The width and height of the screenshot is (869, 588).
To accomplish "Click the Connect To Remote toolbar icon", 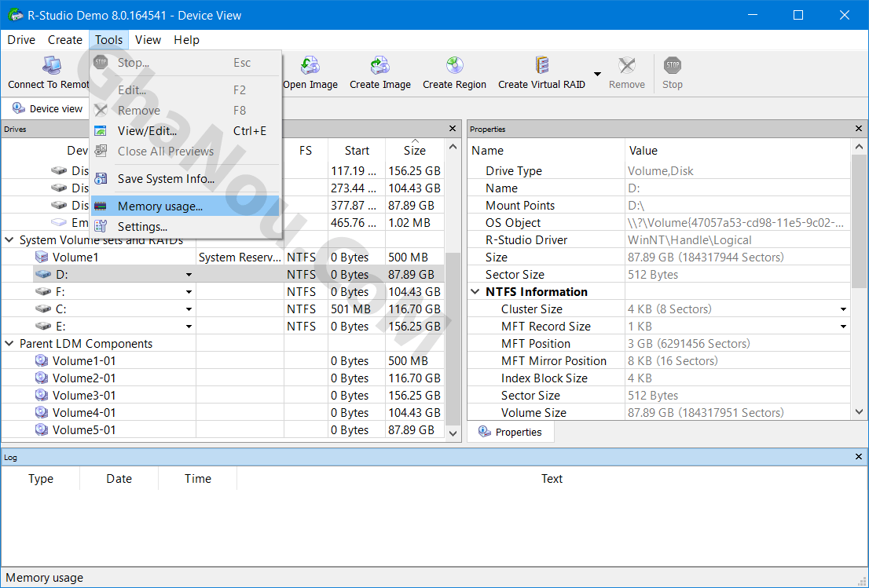I will point(52,65).
